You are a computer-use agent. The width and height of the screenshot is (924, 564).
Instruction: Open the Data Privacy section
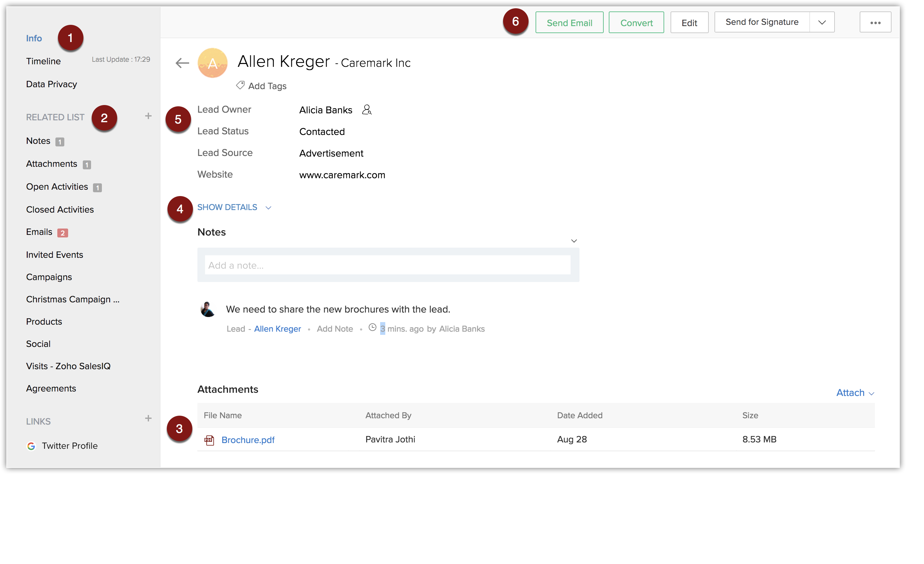tap(51, 84)
